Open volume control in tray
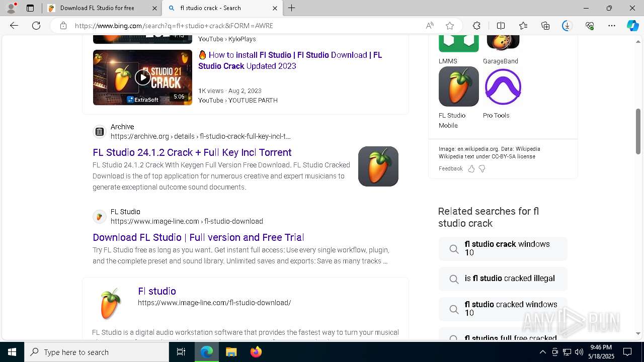Image resolution: width=644 pixels, height=362 pixels. point(579,352)
